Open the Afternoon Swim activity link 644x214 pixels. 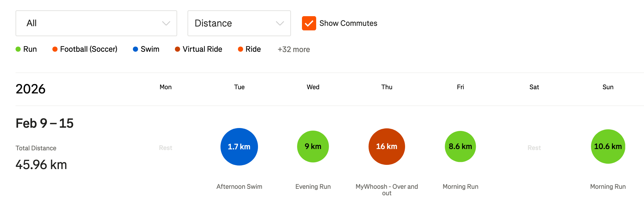click(239, 187)
